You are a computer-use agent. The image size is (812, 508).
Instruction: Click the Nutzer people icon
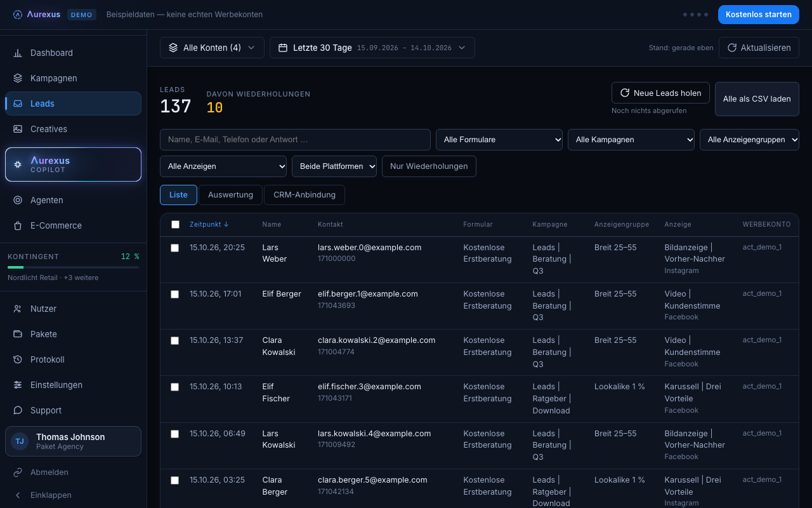18,309
